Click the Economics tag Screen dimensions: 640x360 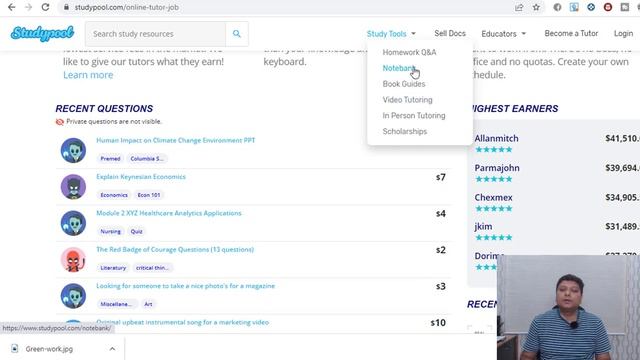(114, 195)
